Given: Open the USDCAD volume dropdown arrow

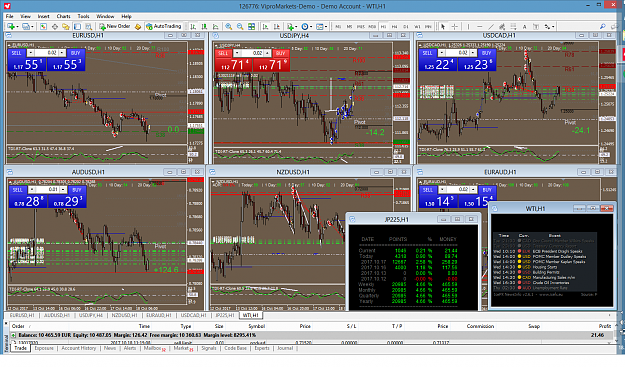Looking at the screenshot, I should [442, 53].
